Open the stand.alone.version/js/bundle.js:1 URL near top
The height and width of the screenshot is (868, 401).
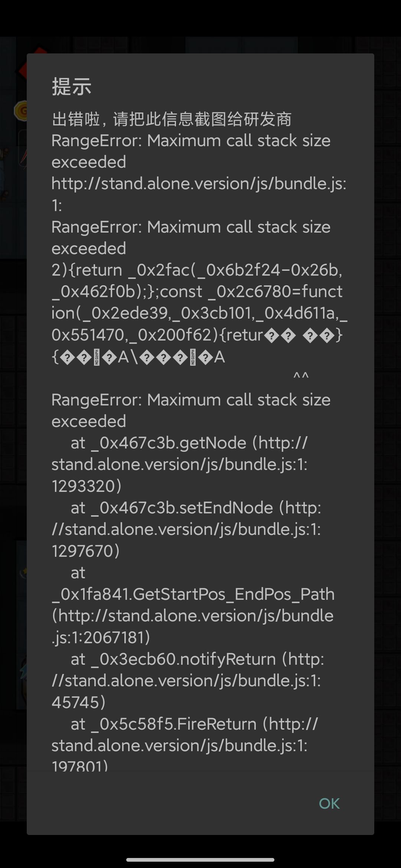199,194
